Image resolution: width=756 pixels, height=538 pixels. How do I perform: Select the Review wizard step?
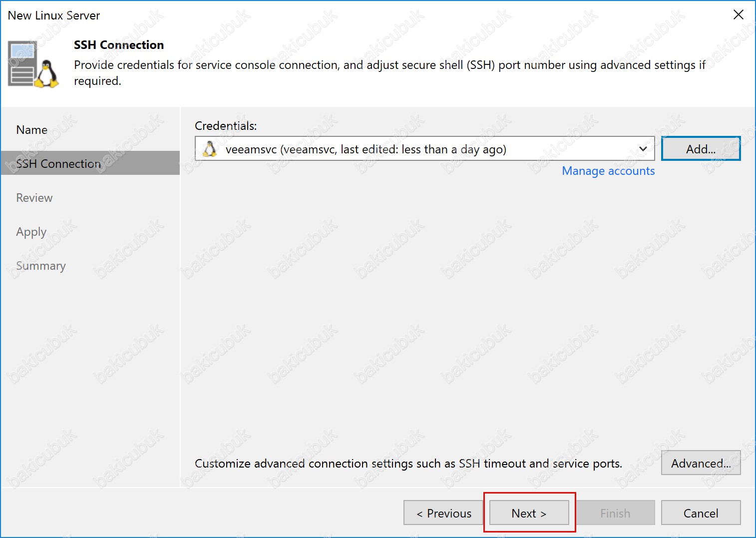34,198
